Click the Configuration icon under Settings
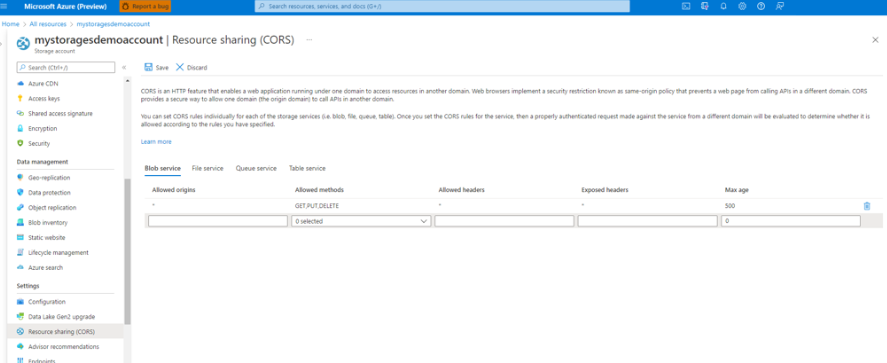Image resolution: width=887 pixels, height=363 pixels. 20,302
